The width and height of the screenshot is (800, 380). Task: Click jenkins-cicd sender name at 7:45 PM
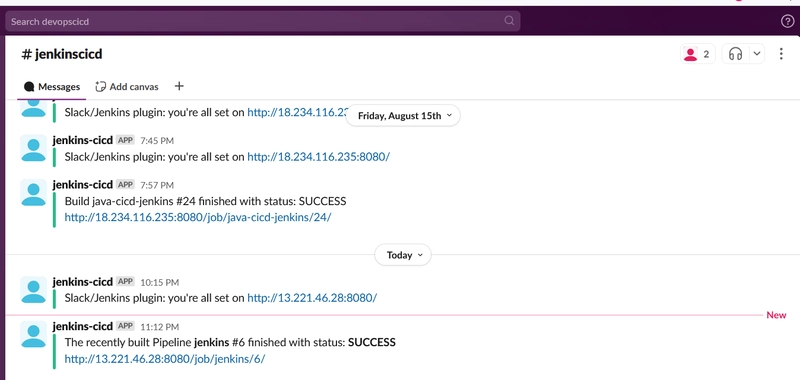tap(83, 140)
